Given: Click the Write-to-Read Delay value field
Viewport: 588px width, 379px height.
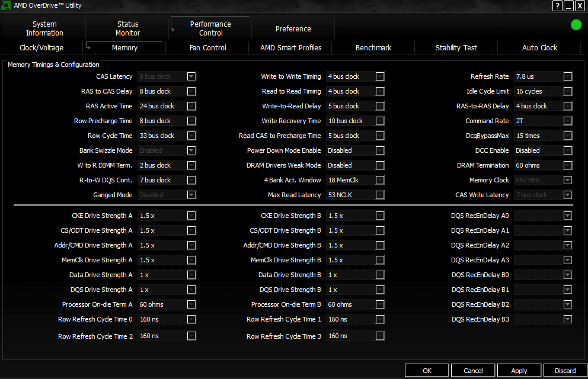Looking at the screenshot, I should pos(350,106).
